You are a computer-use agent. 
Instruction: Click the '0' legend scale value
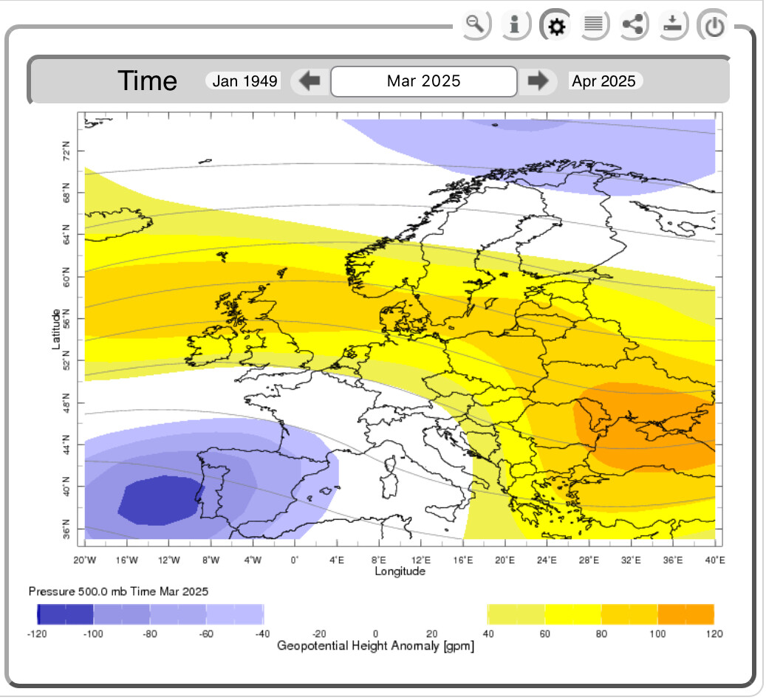pos(376,634)
